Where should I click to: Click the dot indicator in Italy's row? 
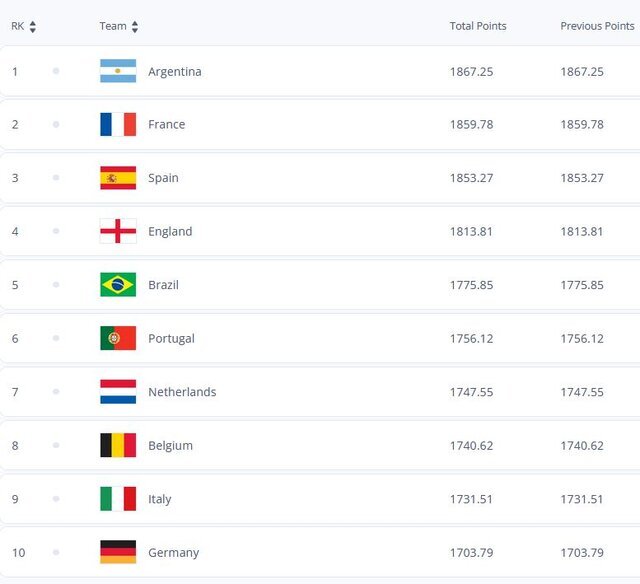(x=56, y=499)
